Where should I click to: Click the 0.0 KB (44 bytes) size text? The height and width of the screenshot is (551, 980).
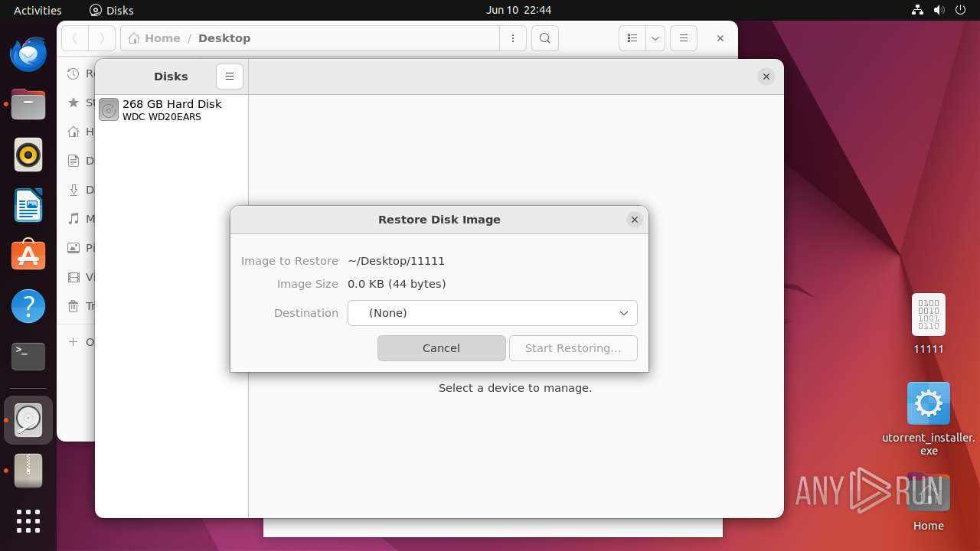[397, 284]
